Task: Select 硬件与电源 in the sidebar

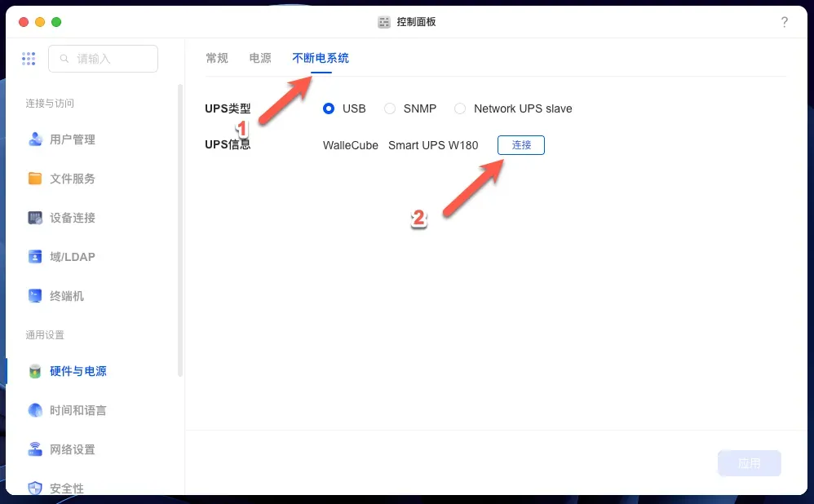Action: (x=78, y=371)
